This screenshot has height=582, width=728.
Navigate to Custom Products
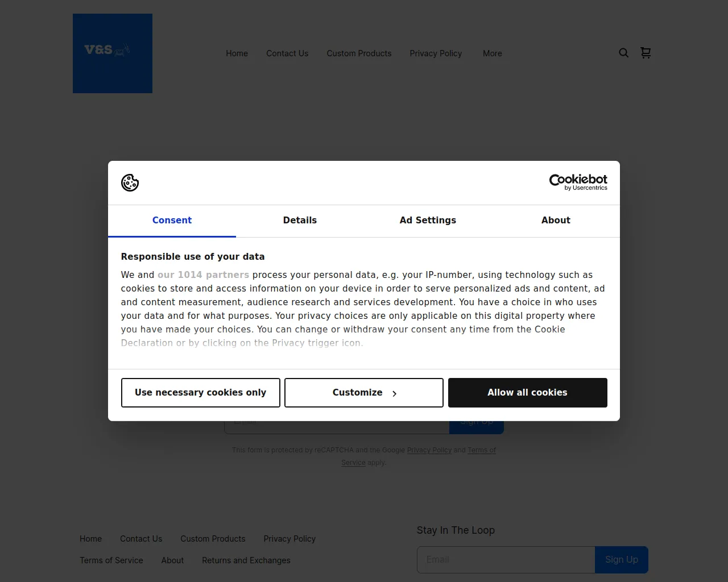coord(359,53)
